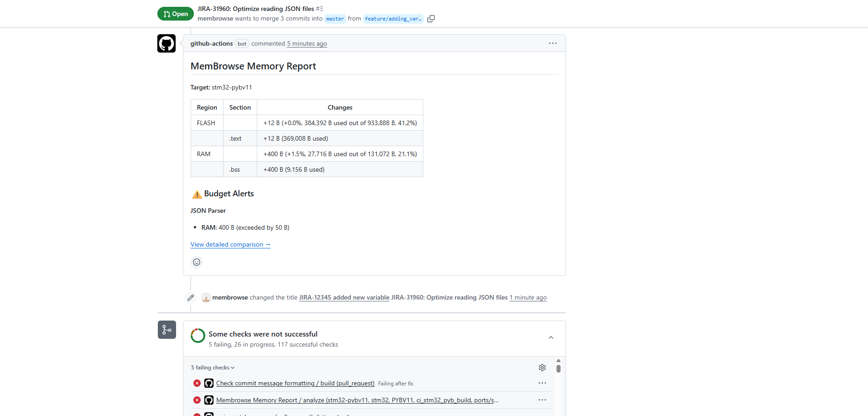
Task: Click the MemBrowse Memory Report heading
Action: (x=253, y=66)
